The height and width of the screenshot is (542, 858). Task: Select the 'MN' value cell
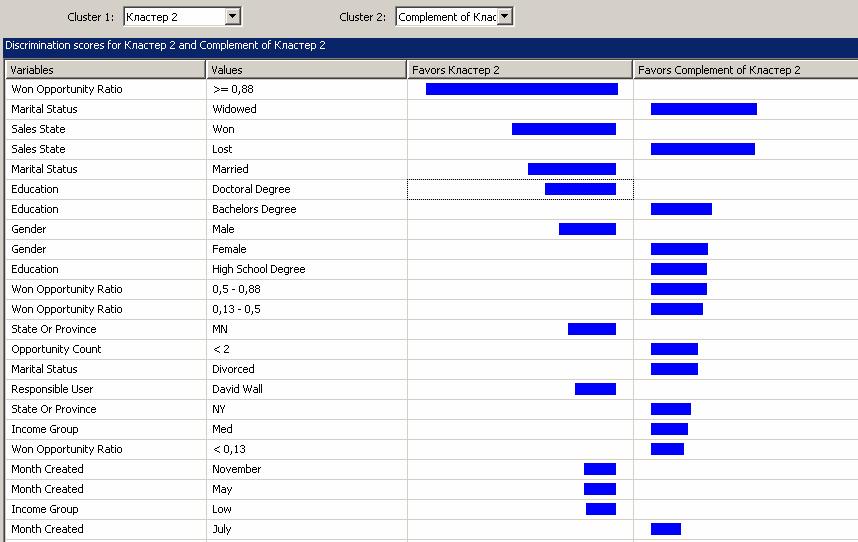307,329
